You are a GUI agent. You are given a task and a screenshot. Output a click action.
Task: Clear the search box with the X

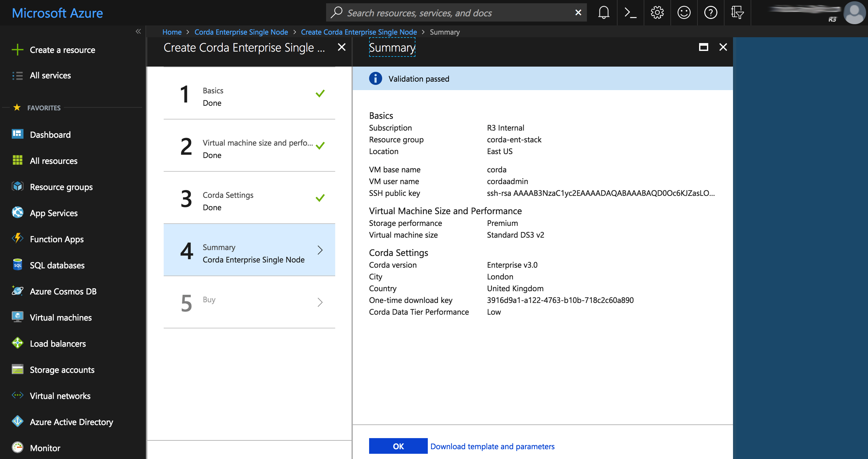click(578, 13)
